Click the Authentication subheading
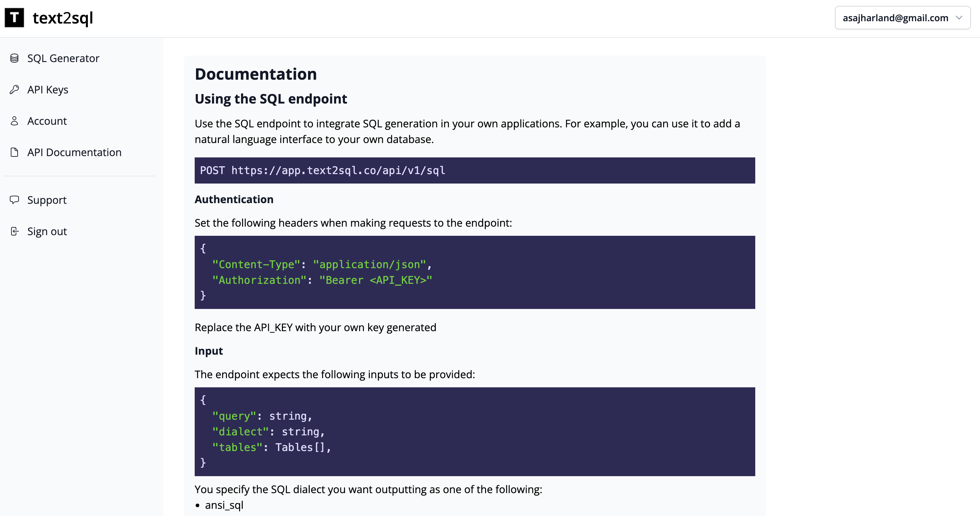 234,199
